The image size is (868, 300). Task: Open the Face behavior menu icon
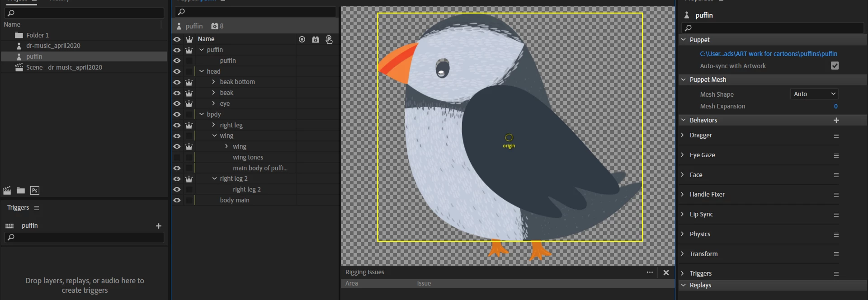[836, 175]
